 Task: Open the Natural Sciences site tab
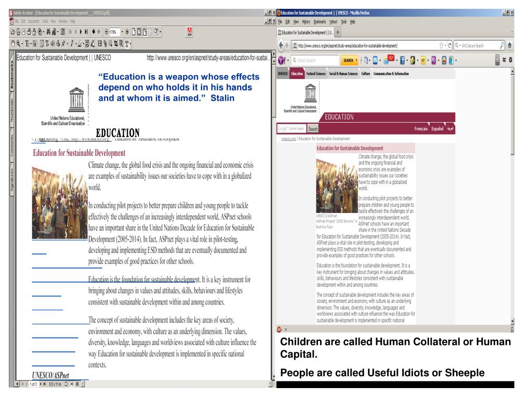(x=320, y=74)
